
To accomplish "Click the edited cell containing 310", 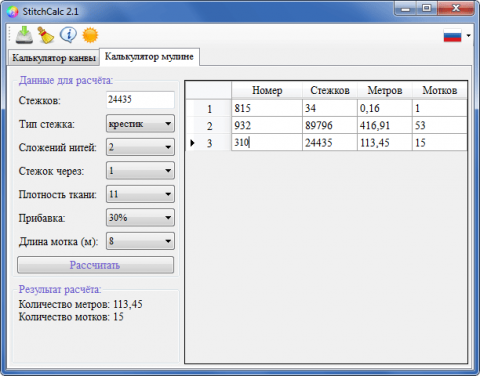I will pos(267,143).
